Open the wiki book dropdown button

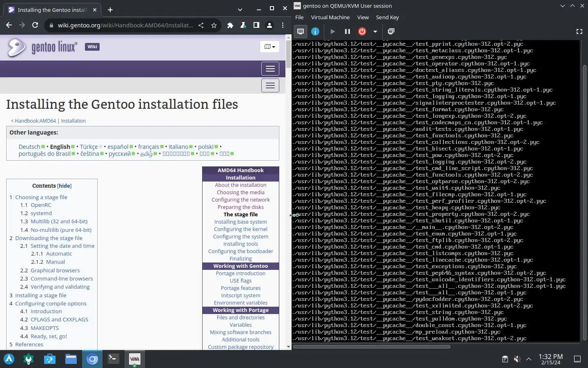pos(269,47)
